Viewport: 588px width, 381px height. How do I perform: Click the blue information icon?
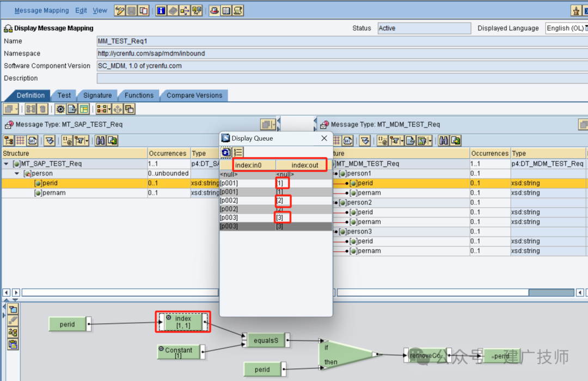(161, 10)
